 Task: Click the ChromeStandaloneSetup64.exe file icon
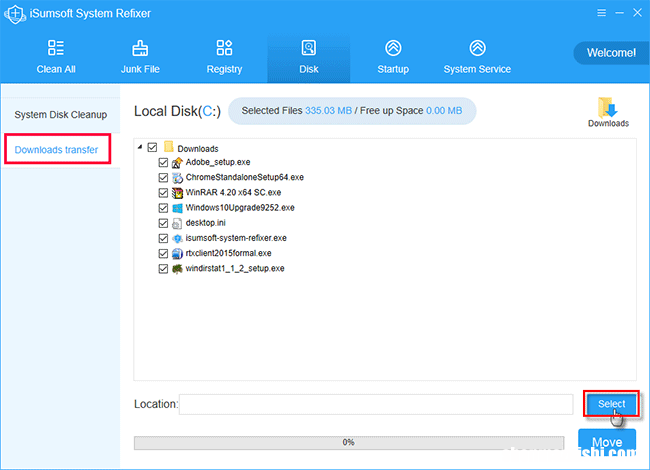point(177,178)
